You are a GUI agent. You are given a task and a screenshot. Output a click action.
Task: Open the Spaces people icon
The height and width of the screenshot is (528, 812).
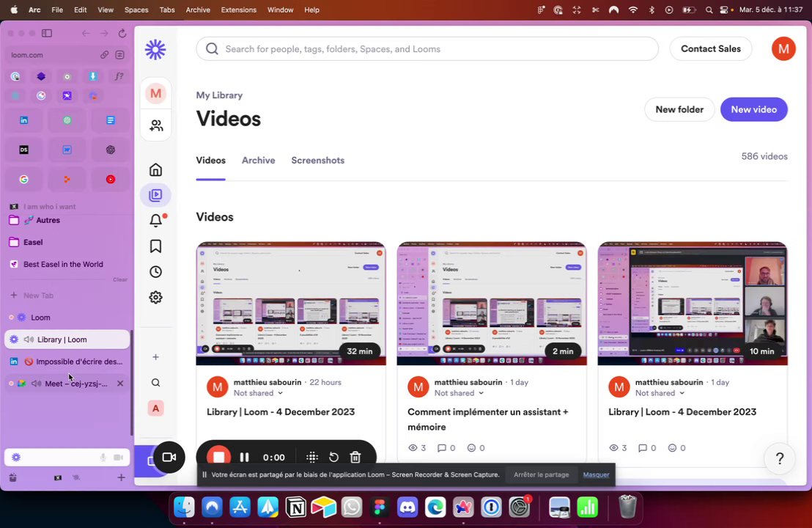click(x=155, y=125)
